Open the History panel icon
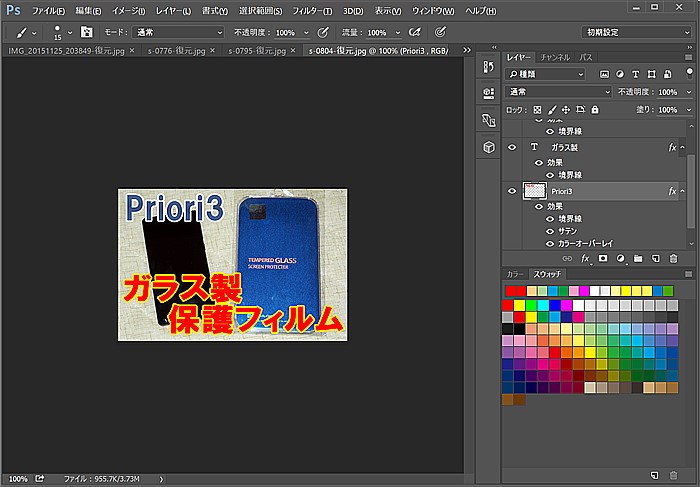This screenshot has height=487, width=700. 488,67
